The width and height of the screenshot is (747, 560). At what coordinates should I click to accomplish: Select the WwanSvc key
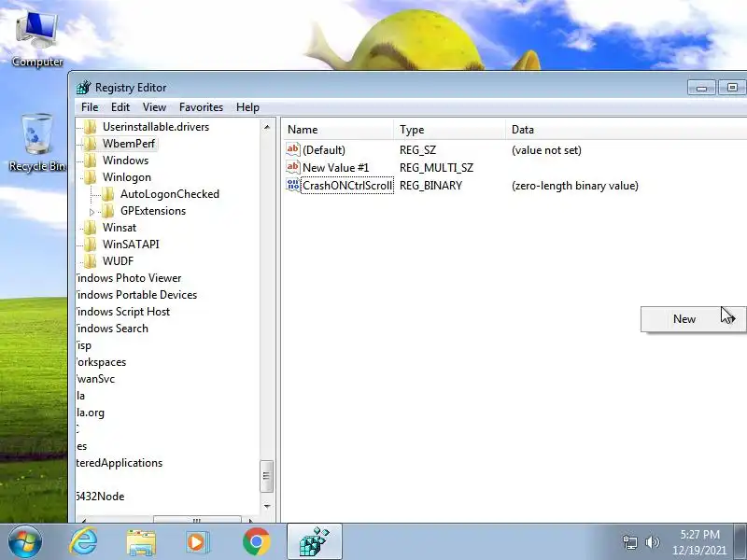(x=95, y=379)
